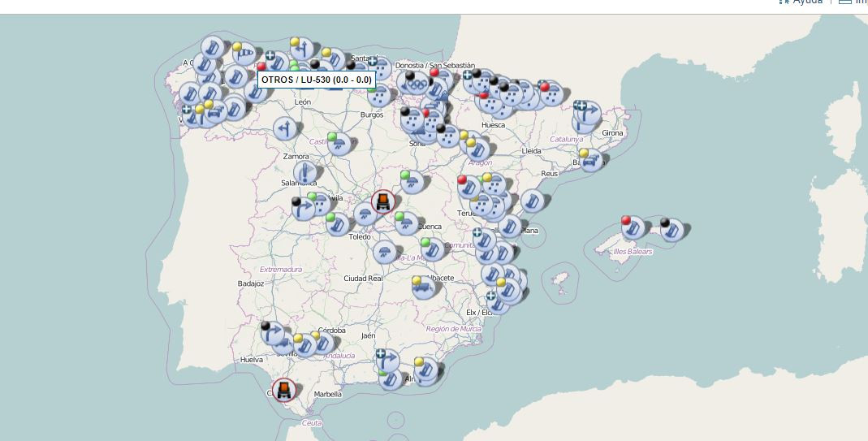The width and height of the screenshot is (868, 441).
Task: Open the red-flagged marker on Mallorca
Action: point(634,230)
